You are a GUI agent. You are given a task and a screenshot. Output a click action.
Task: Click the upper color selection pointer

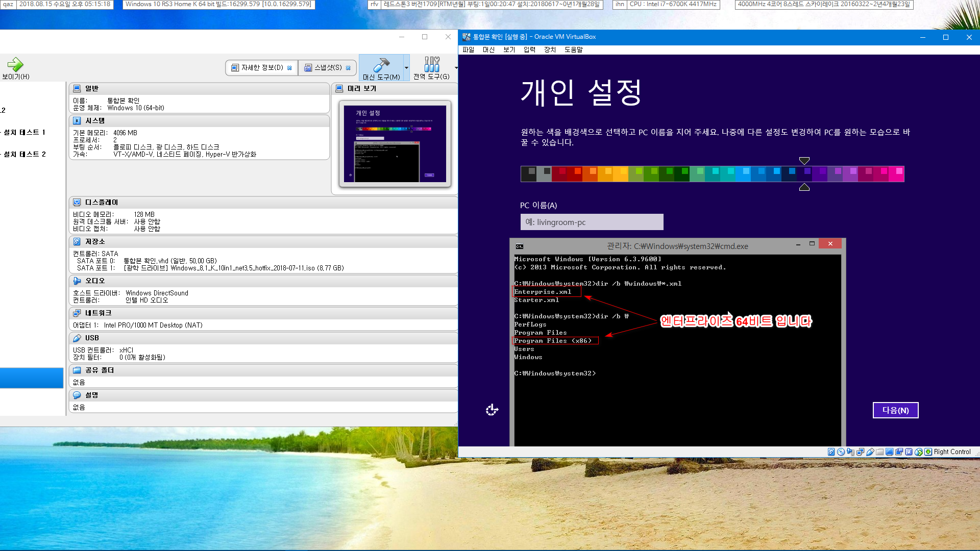(804, 161)
